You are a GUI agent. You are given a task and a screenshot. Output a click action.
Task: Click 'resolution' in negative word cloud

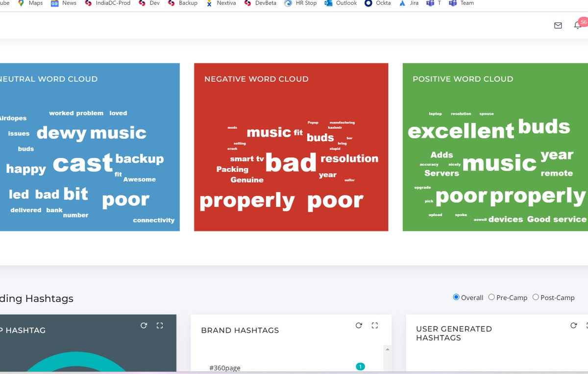pos(349,158)
